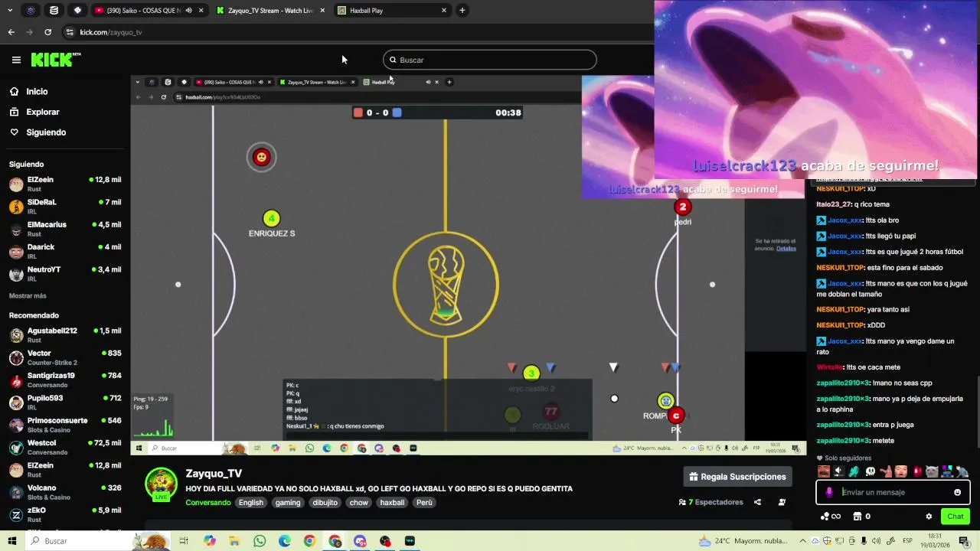Click the first quick emote in chat

click(x=824, y=471)
